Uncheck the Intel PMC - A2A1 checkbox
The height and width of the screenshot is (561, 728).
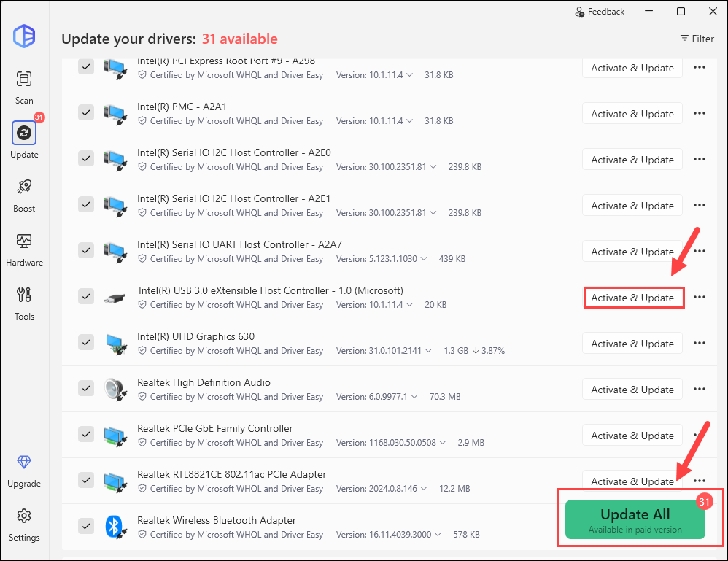coord(86,112)
